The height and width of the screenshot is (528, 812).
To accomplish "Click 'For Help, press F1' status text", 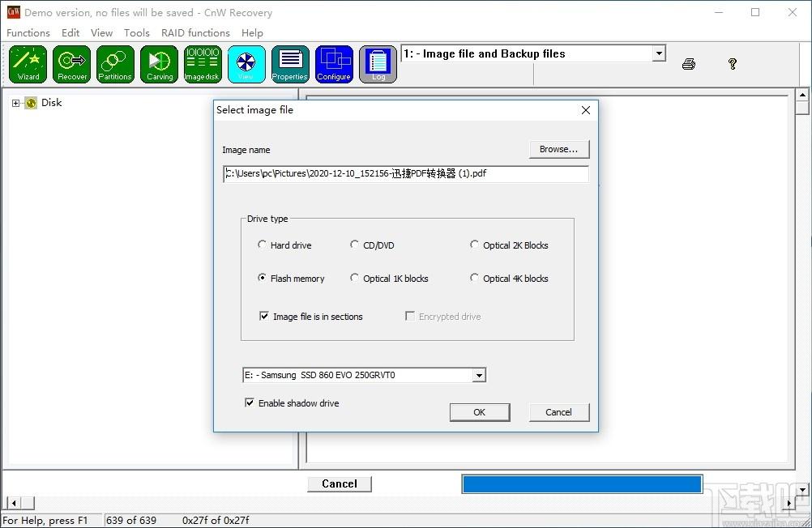I will click(45, 520).
